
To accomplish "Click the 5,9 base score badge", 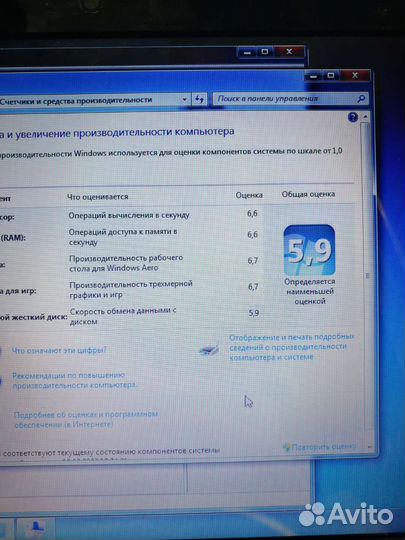I will click(309, 250).
